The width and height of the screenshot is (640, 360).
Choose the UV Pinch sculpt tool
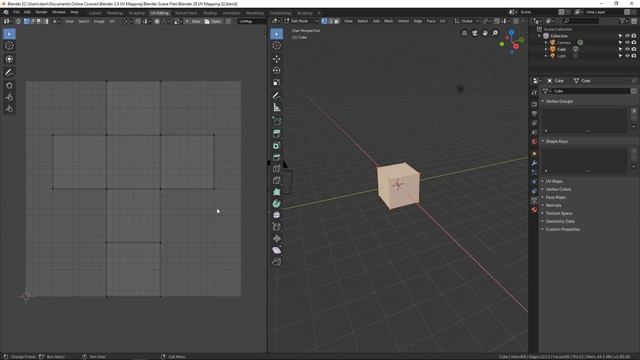pos(9,109)
